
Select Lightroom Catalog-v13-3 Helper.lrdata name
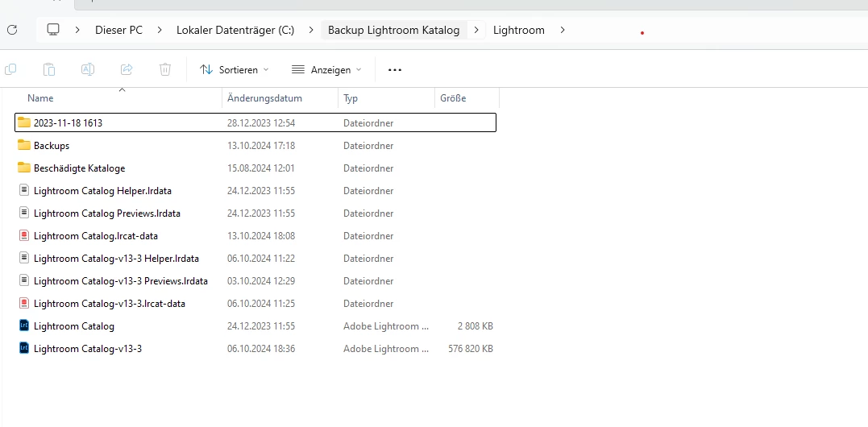coord(116,259)
